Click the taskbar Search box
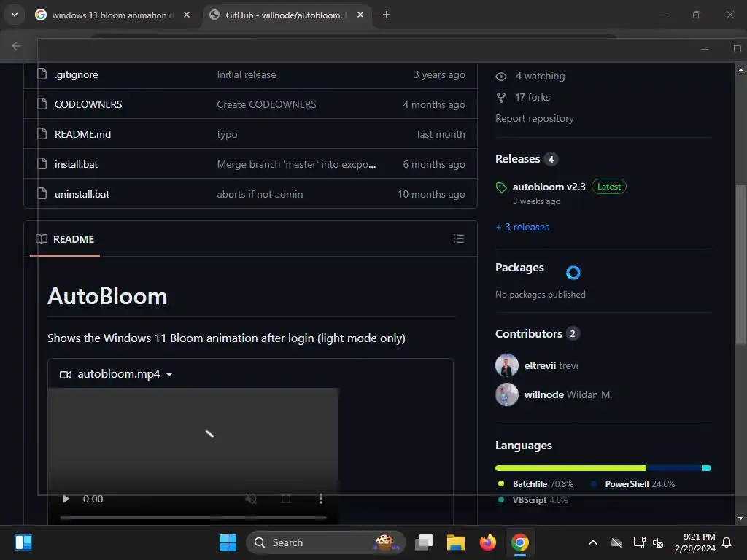The height and width of the screenshot is (560, 747). [x=325, y=542]
